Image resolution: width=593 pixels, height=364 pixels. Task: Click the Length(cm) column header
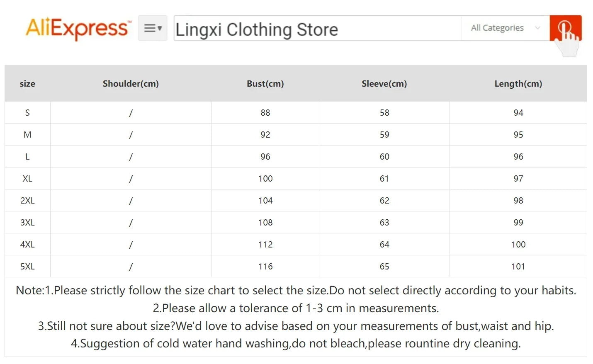click(518, 84)
